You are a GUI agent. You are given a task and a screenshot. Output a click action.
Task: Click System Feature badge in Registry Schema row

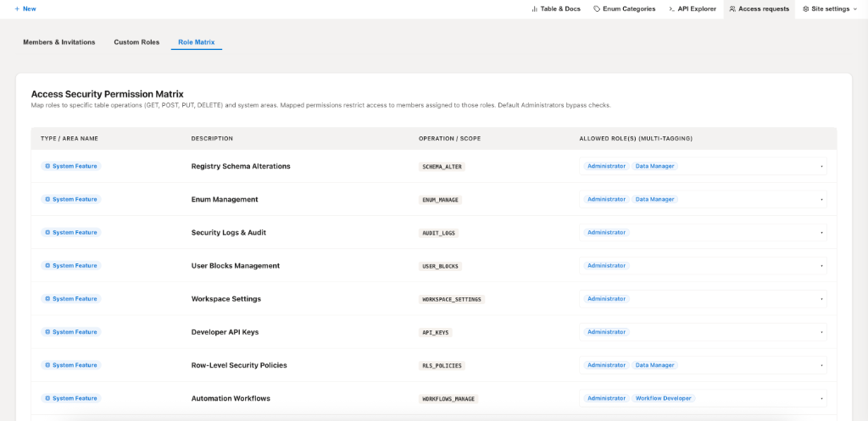(71, 166)
